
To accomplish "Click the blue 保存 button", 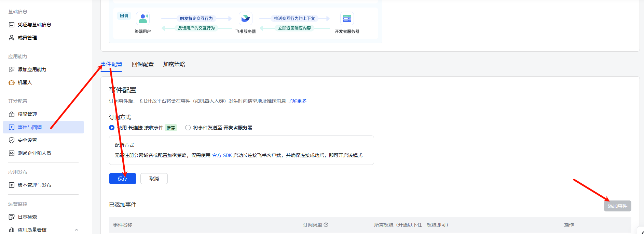I will 122,179.
